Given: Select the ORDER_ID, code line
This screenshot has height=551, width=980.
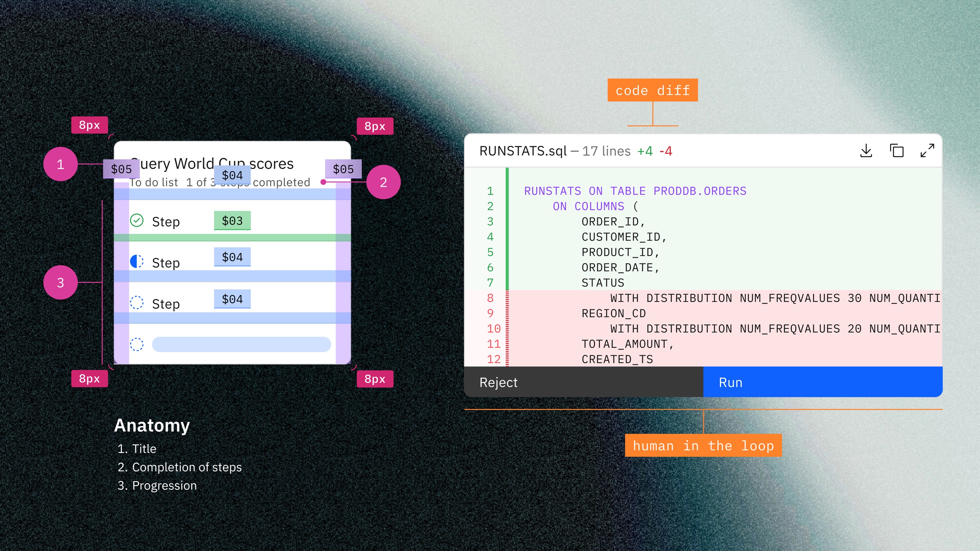Looking at the screenshot, I should 613,221.
